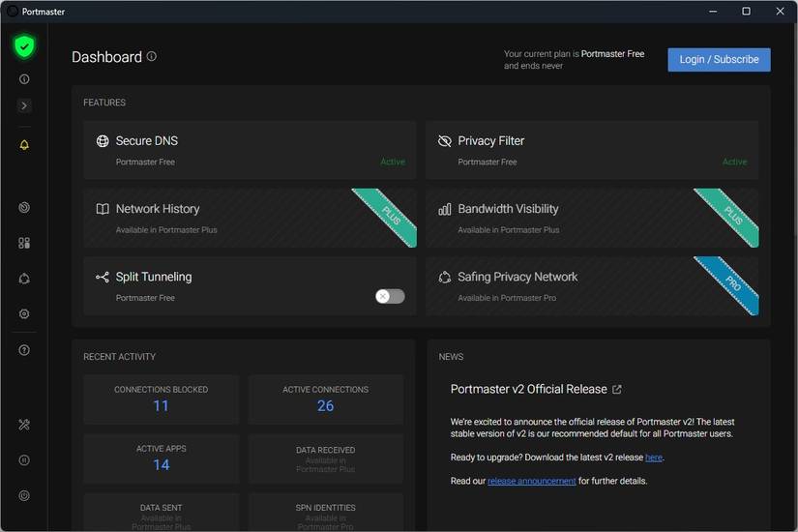This screenshot has width=798, height=532.
Task: Open notifications bell icon
Action: pos(24,145)
